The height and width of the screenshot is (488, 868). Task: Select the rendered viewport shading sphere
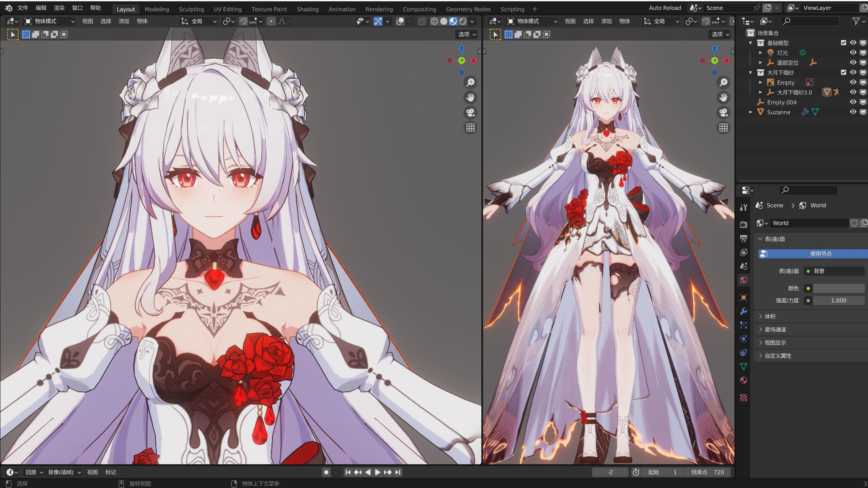[x=463, y=21]
